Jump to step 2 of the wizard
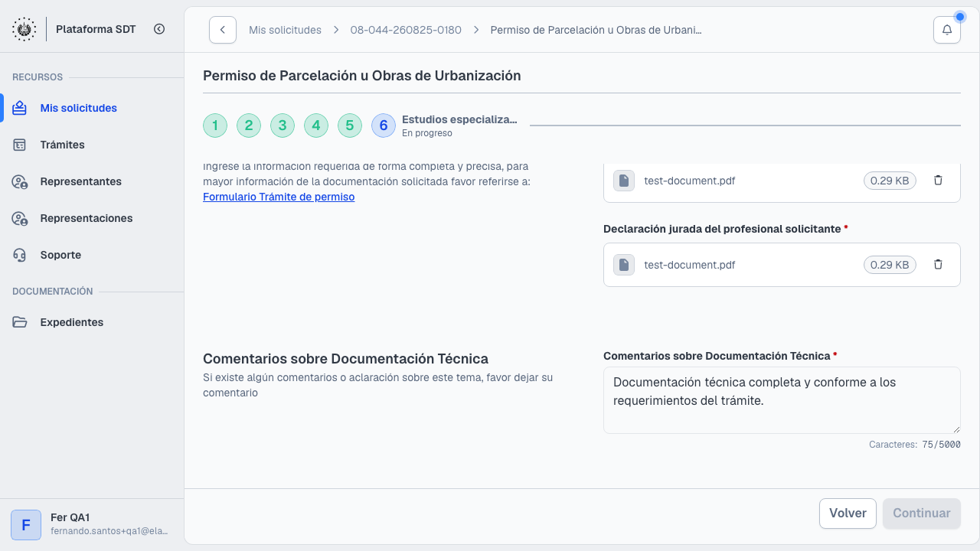 [x=249, y=126]
